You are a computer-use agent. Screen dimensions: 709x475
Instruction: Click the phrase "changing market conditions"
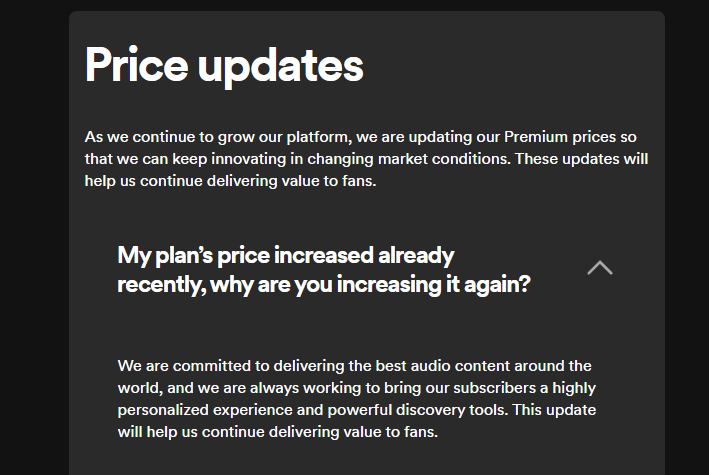[x=337, y=159]
